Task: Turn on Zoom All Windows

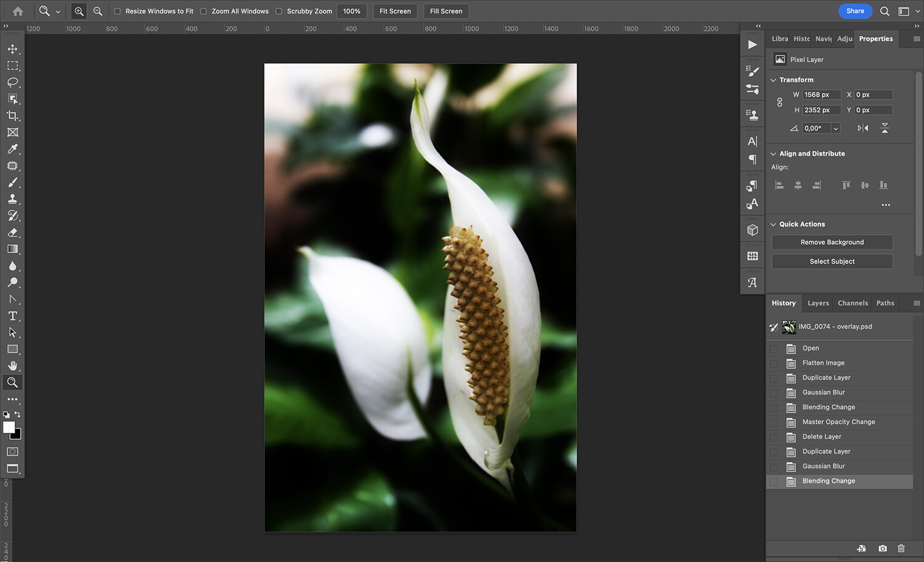Action: 203,10
